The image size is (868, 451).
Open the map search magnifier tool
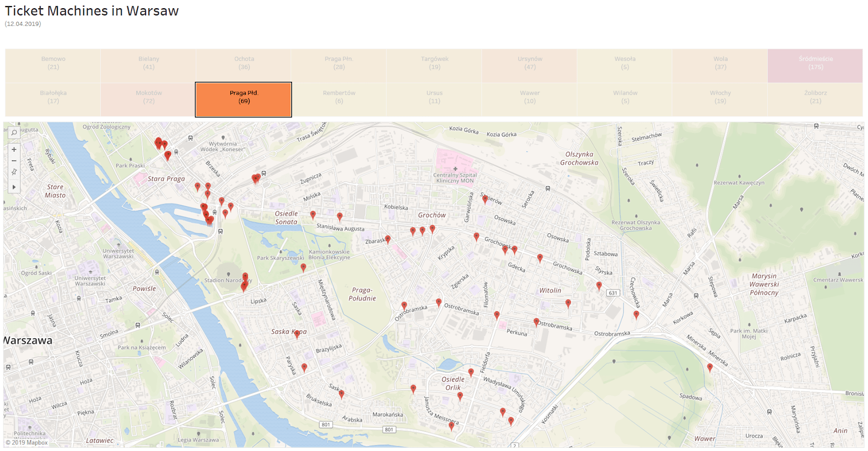click(x=14, y=133)
